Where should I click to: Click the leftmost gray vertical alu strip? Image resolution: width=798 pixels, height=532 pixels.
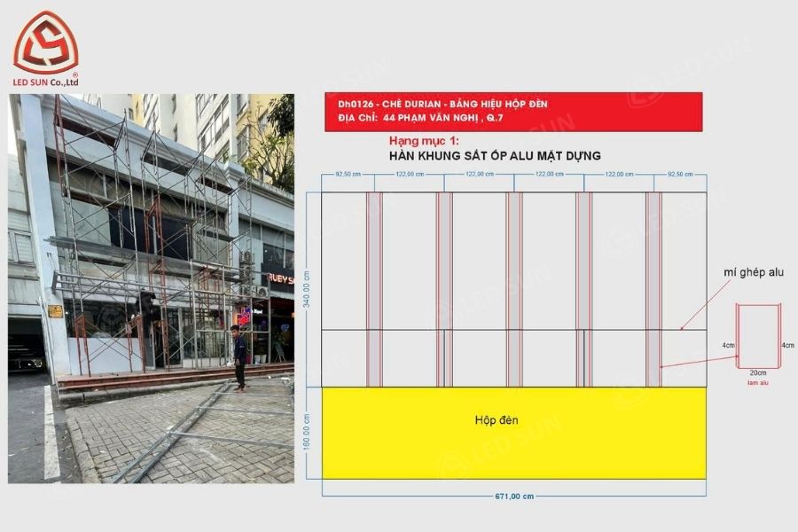(374, 288)
